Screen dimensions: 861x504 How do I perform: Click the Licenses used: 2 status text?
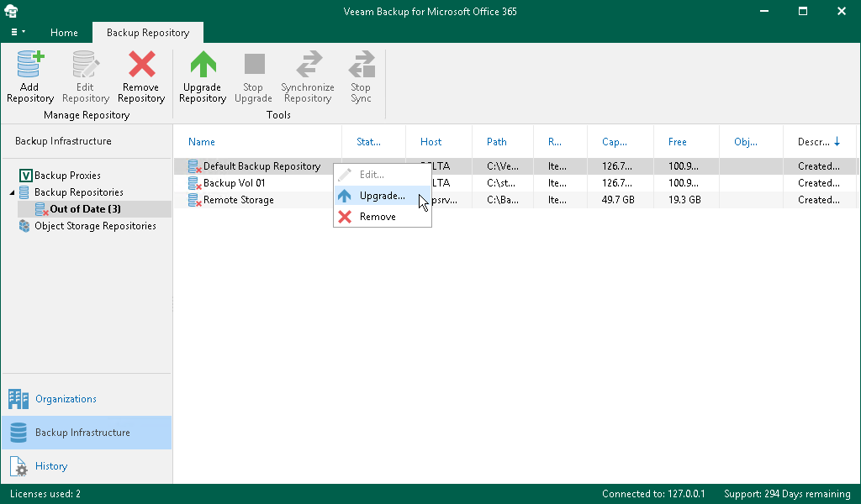(x=45, y=494)
